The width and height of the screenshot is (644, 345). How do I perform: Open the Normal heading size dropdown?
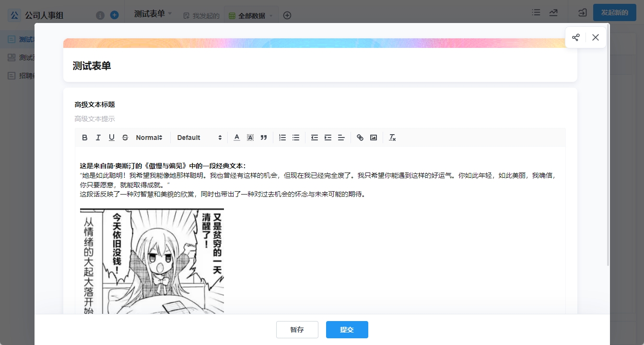[x=149, y=138]
